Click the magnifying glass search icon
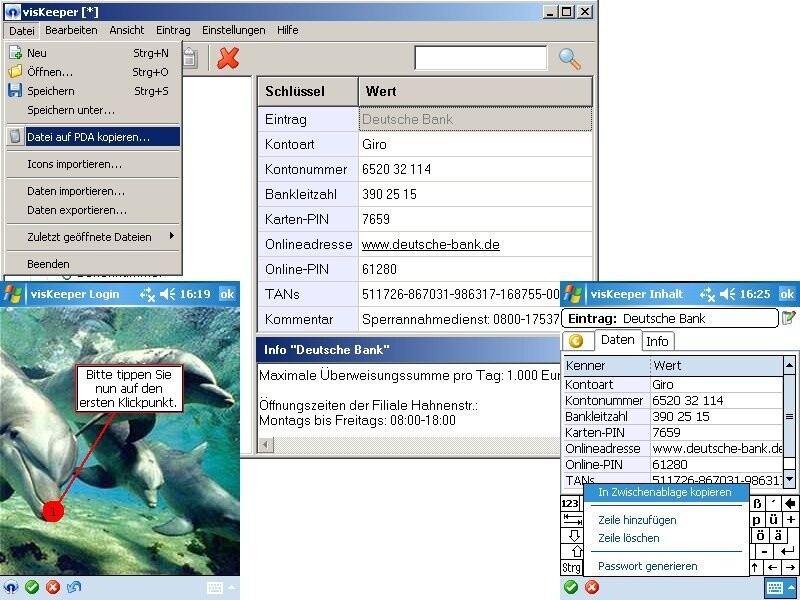Image resolution: width=800 pixels, height=600 pixels. 569,59
